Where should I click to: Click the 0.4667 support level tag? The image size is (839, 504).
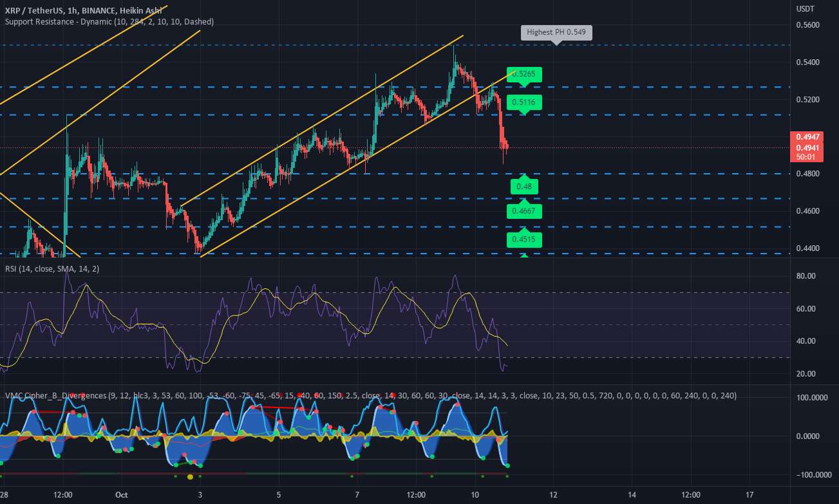click(524, 211)
